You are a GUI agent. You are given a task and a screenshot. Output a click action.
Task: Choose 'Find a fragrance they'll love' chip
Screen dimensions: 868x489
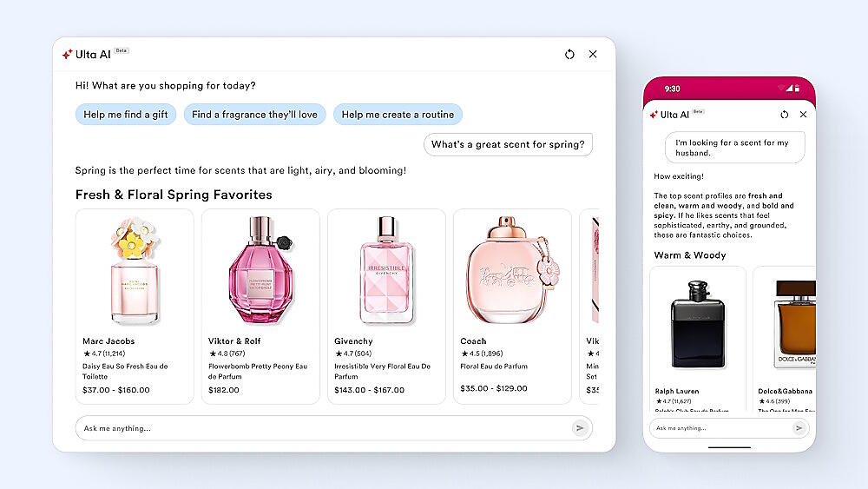click(254, 115)
